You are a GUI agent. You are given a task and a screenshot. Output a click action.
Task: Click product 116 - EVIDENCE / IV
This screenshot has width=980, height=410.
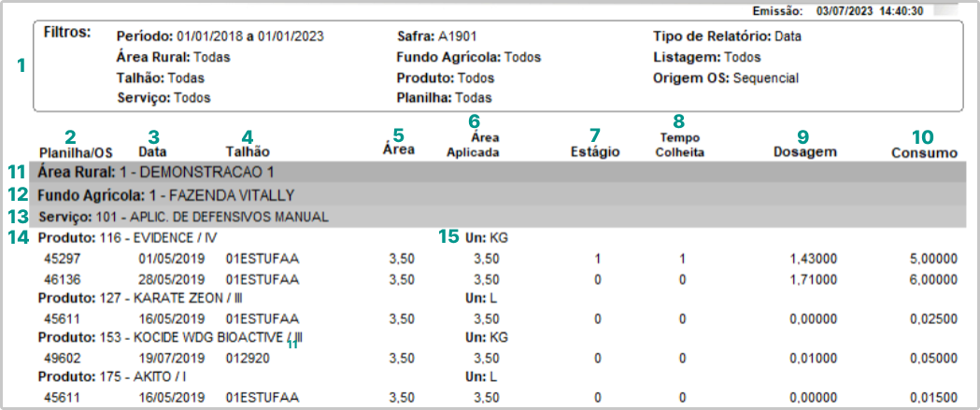pyautogui.click(x=126, y=237)
